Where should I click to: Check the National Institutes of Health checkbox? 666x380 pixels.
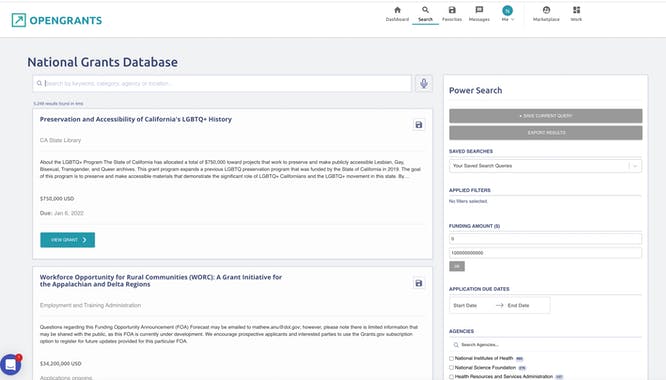pyautogui.click(x=452, y=359)
